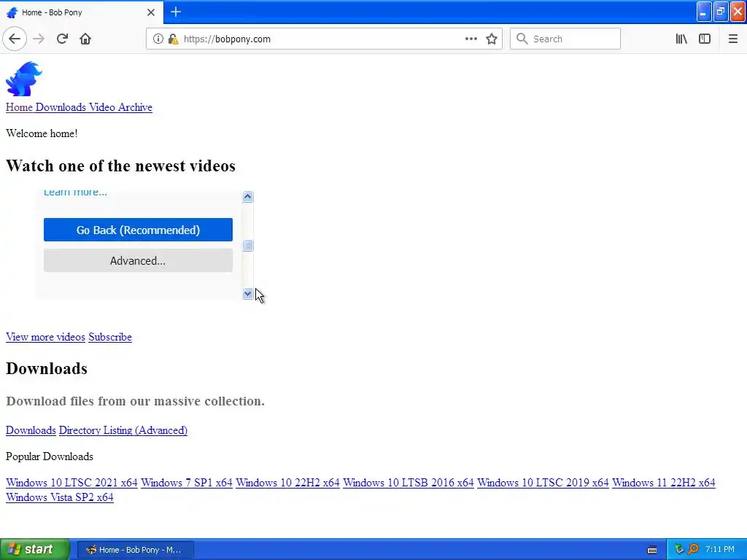Click the 7:11 PM clock
The width and height of the screenshot is (747, 560).
720,550
